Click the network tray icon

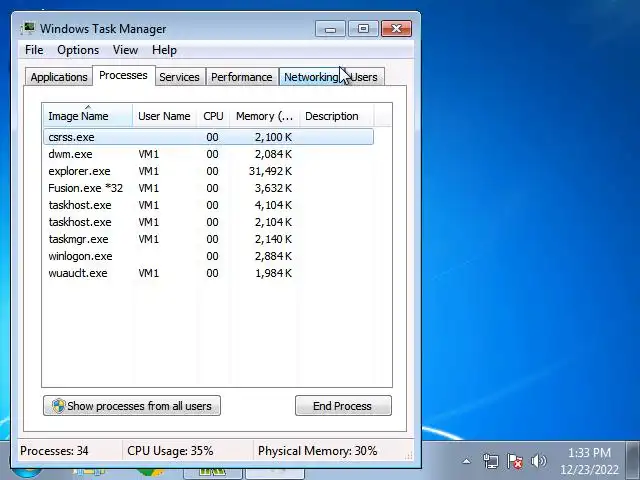(490, 462)
